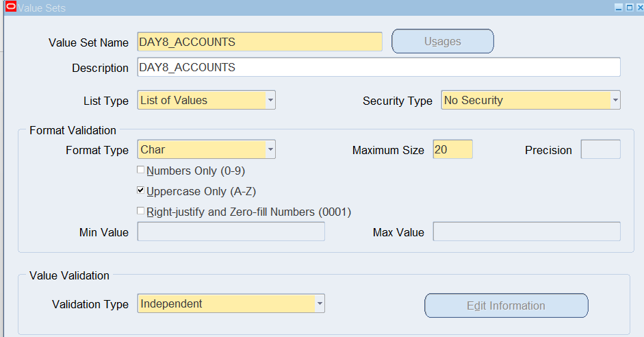
Task: Expand the Security Type dropdown
Action: 615,100
